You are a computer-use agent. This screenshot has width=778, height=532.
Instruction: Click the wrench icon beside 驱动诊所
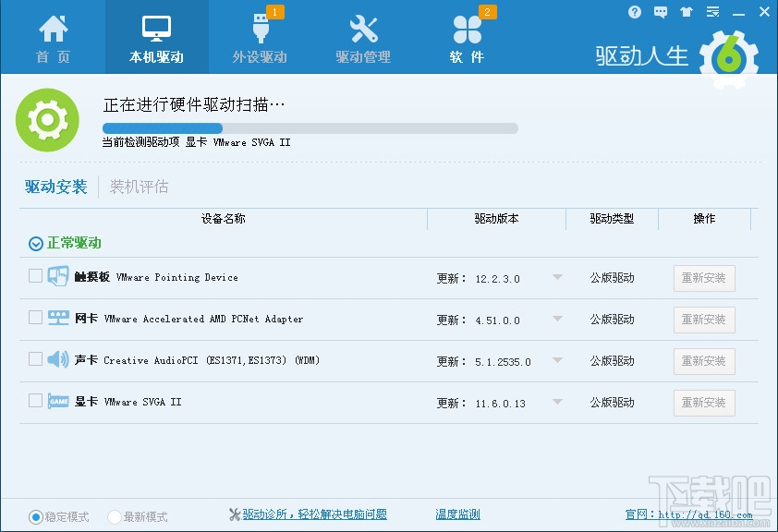(x=235, y=514)
